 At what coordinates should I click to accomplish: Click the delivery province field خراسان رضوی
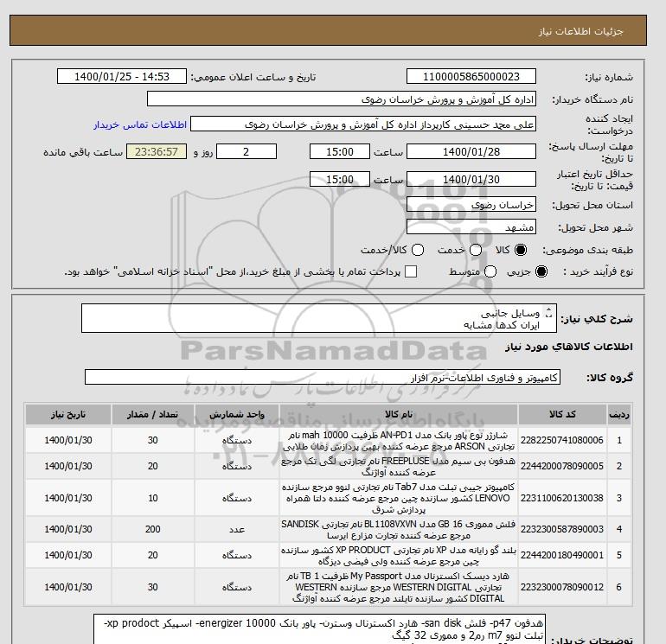pos(471,205)
